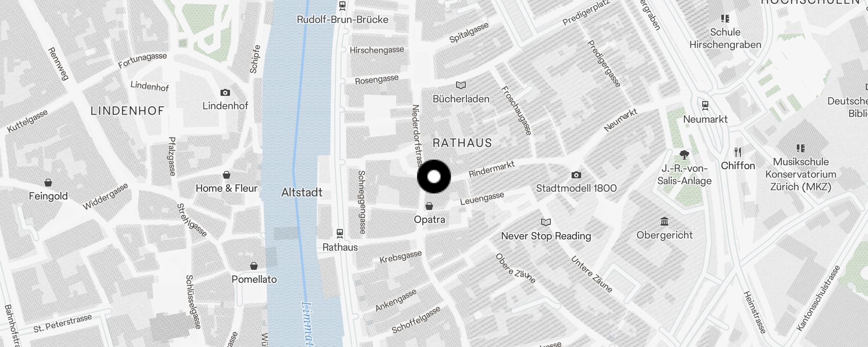The height and width of the screenshot is (347, 868).
Task: Select the Feingold shop icon
Action: pyautogui.click(x=48, y=183)
